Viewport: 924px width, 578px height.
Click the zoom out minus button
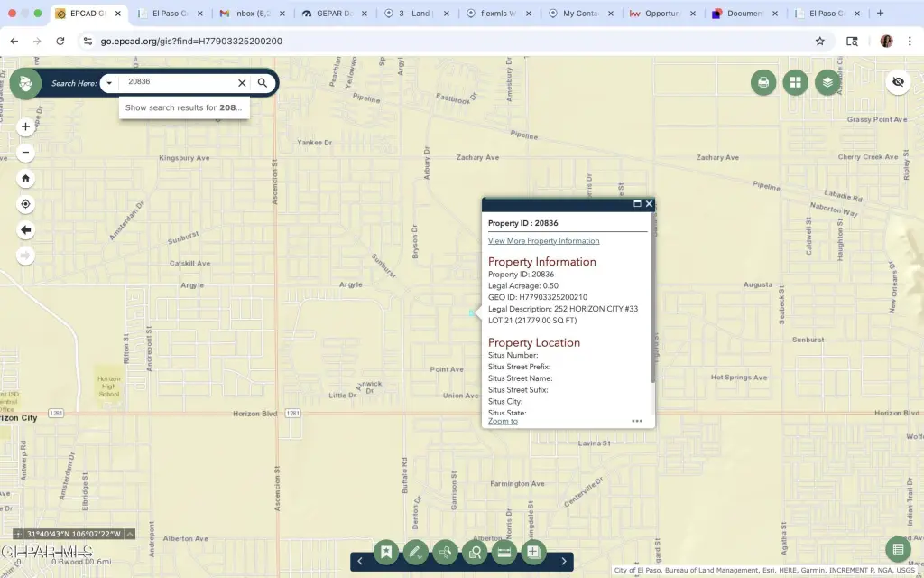coord(25,153)
